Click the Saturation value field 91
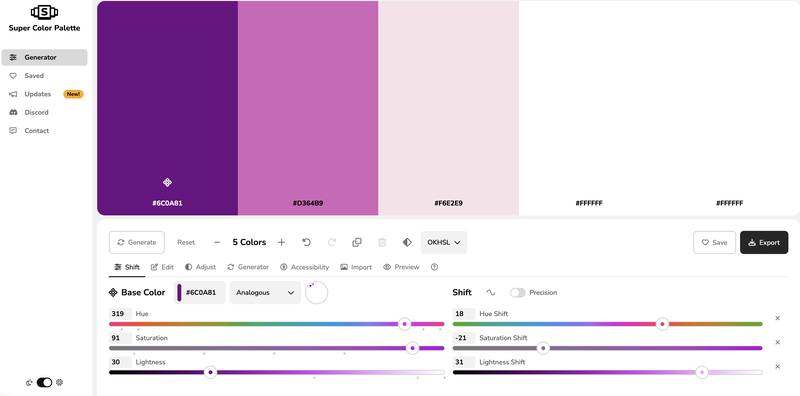The width and height of the screenshot is (800, 396). [x=120, y=338]
